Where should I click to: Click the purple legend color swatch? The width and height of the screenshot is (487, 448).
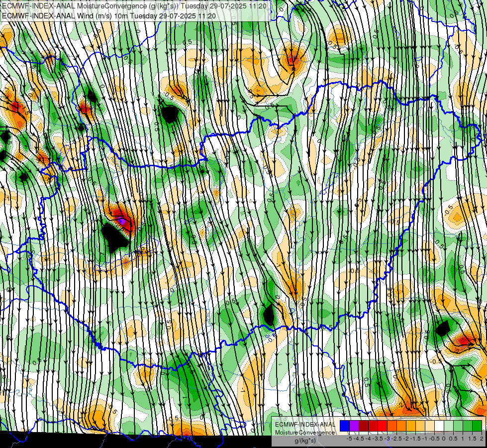pyautogui.click(x=354, y=426)
